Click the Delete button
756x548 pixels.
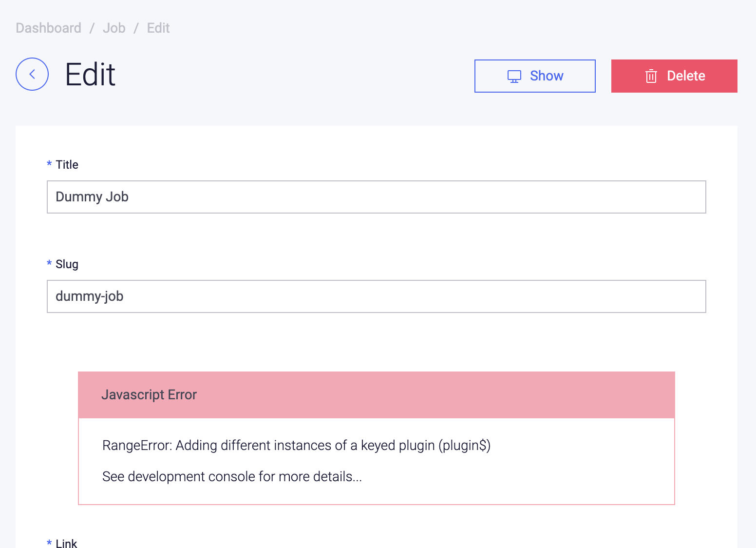(674, 76)
